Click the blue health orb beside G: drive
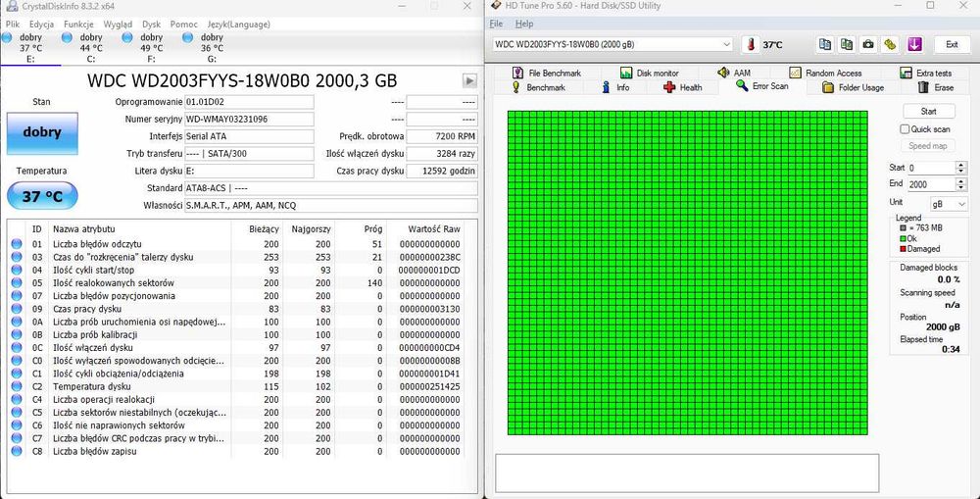Viewport: 980px width, 499px height. pos(187,38)
